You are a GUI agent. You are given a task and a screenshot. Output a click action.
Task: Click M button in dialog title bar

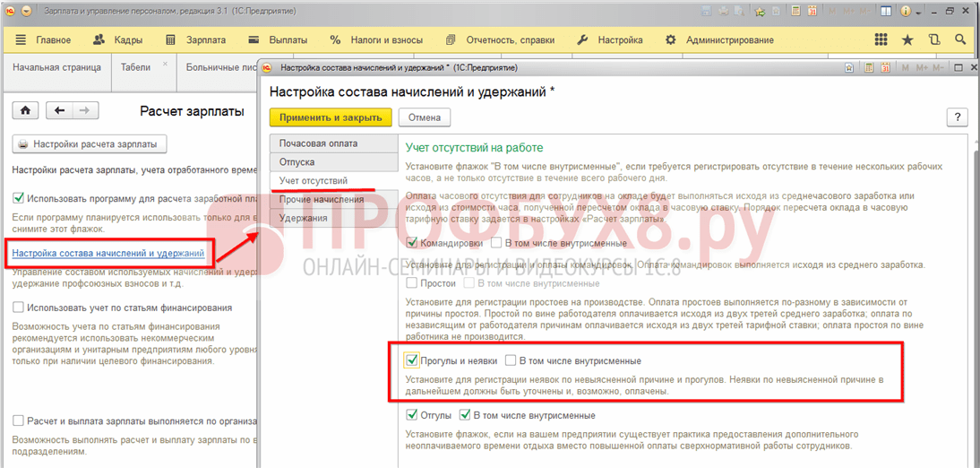(x=906, y=67)
